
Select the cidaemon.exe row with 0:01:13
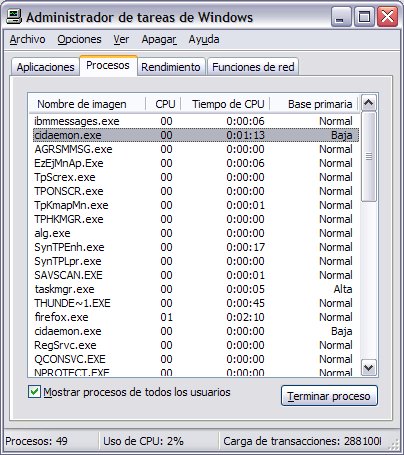tap(196, 135)
